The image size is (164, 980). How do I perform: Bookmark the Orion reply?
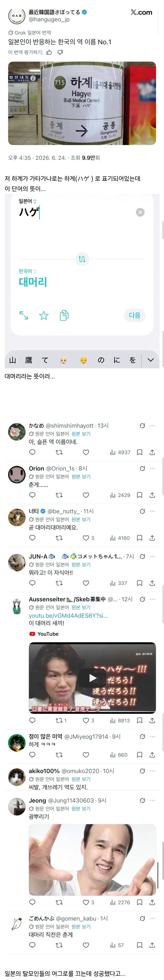point(140,495)
